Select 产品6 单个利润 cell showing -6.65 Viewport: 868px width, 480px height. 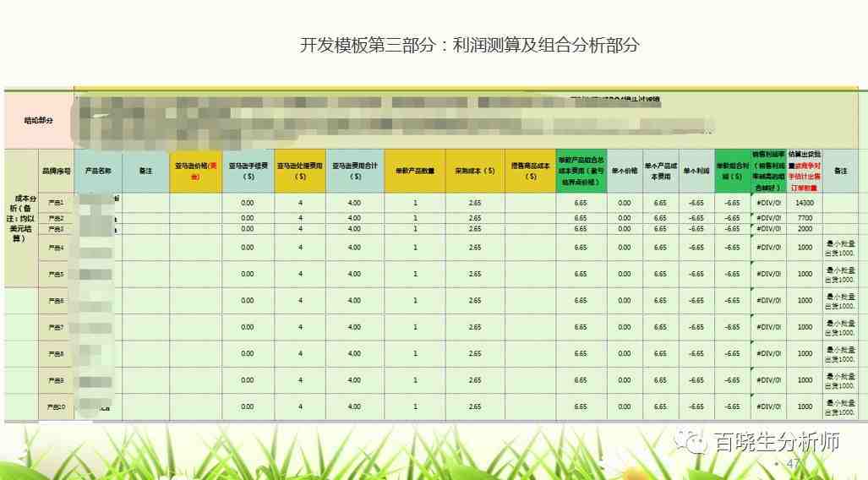(696, 301)
